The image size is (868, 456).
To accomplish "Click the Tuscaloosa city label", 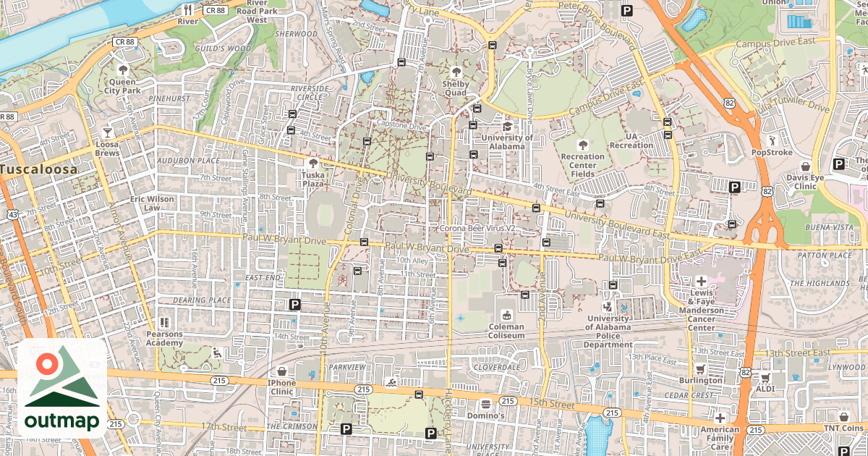I will [38, 169].
